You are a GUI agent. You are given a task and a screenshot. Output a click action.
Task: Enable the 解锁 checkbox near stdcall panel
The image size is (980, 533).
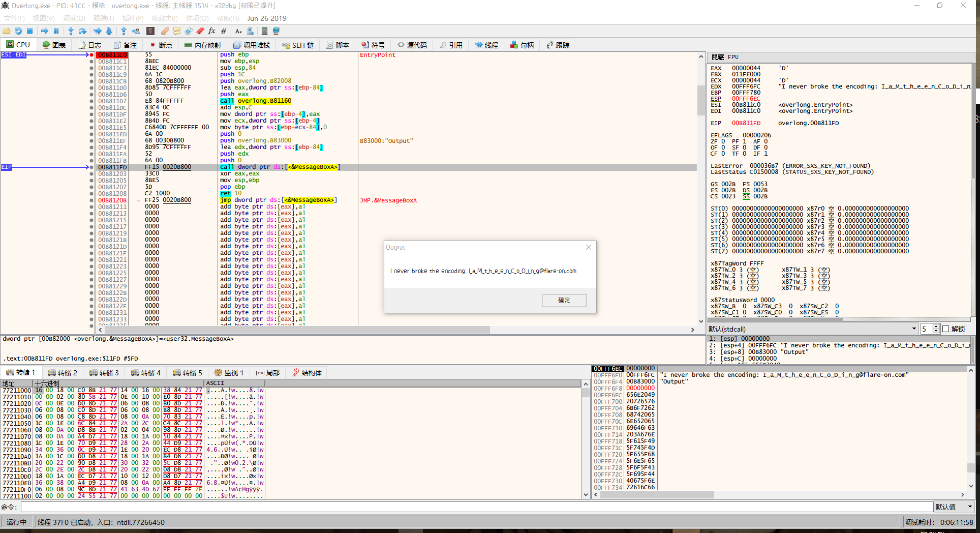946,329
